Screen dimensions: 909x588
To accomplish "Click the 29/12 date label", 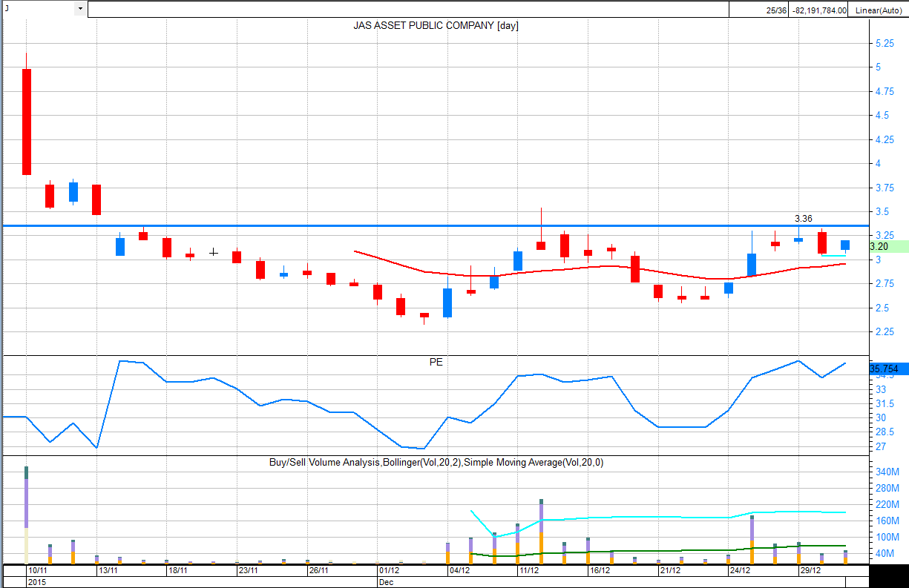I will [x=810, y=571].
